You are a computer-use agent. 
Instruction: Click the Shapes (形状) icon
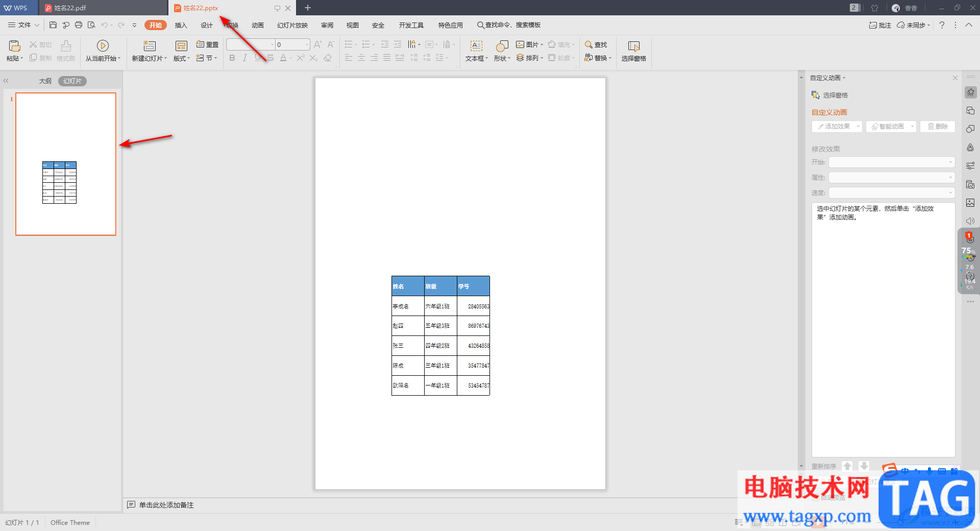(x=502, y=46)
